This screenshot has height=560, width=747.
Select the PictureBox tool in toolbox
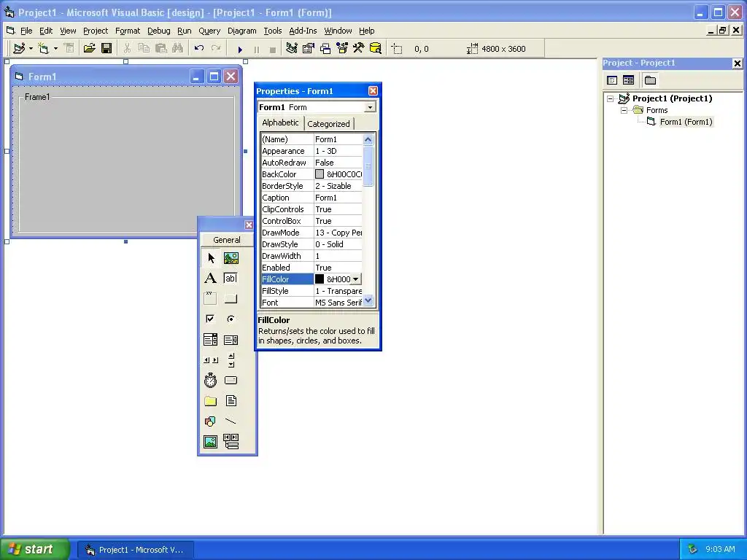(x=231, y=258)
